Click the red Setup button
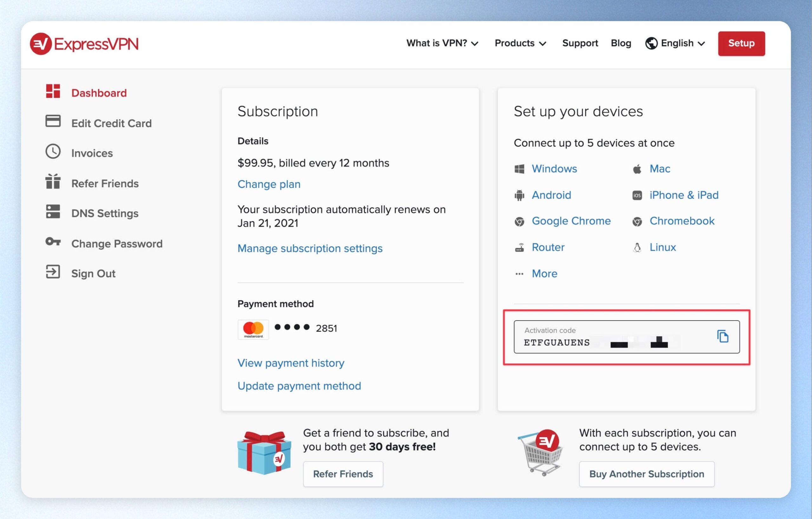The image size is (812, 519). coord(741,43)
